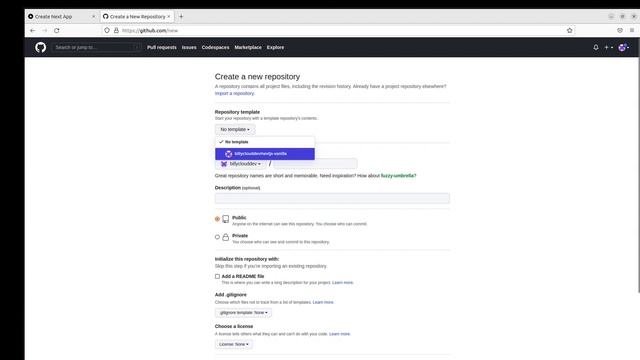Use the fuzzy-umbrella name suggestion
The width and height of the screenshot is (640, 360).
click(398, 176)
